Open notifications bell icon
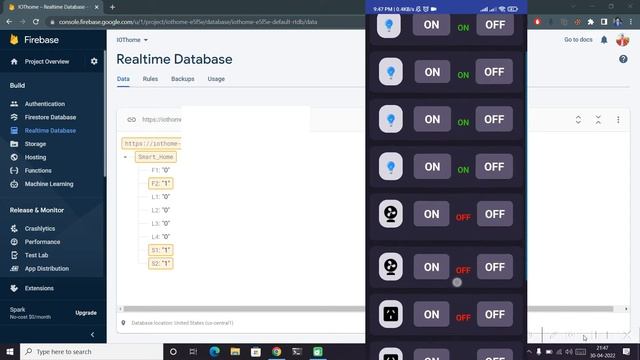640x360 pixels. (x=604, y=40)
